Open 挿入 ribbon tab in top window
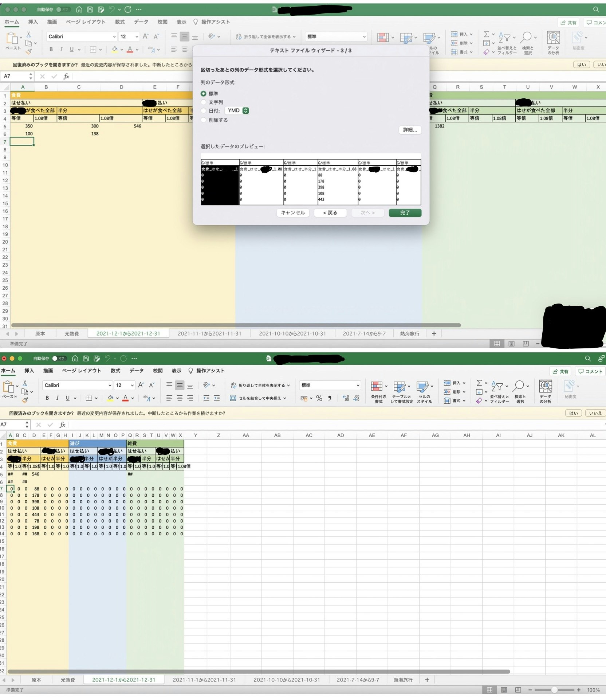This screenshot has height=700, width=606. click(x=33, y=22)
